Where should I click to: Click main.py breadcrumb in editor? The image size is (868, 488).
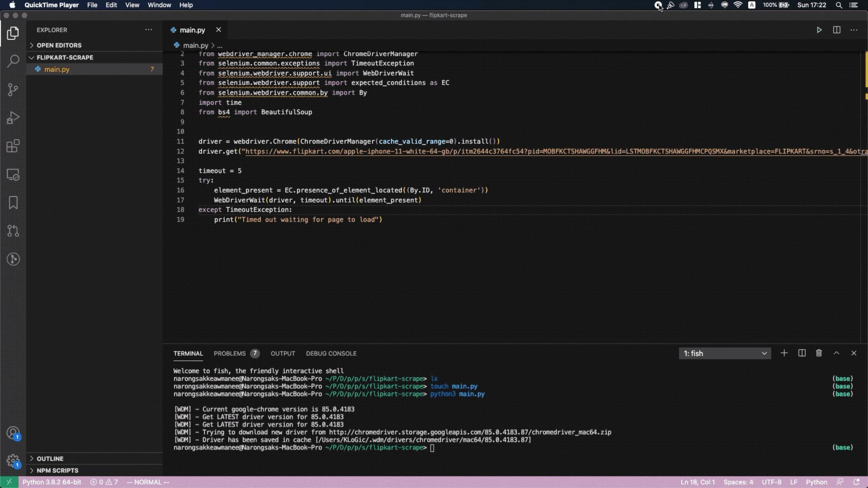pos(195,45)
